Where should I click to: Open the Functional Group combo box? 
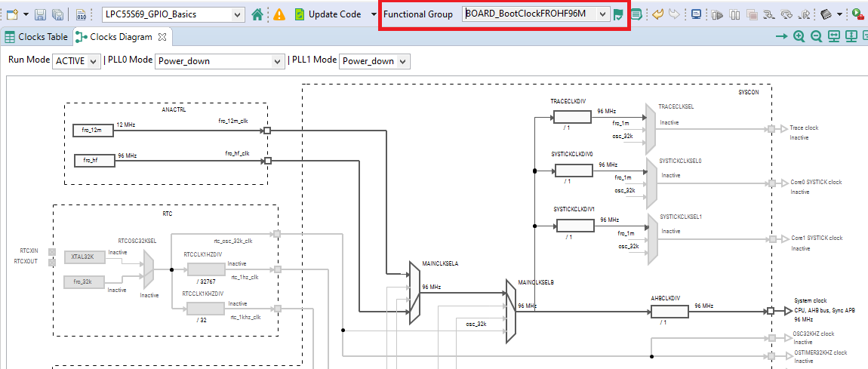point(534,14)
